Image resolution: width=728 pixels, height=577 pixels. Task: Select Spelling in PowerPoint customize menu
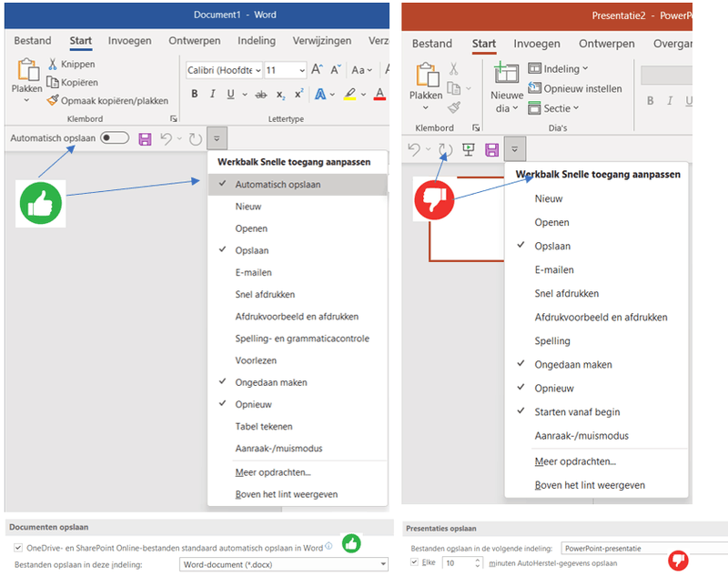click(x=596, y=340)
